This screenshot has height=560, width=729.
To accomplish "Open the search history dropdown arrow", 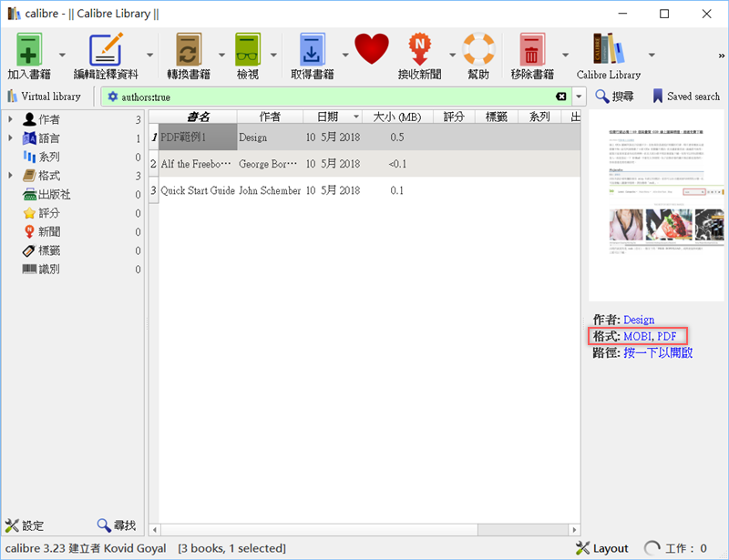I will [579, 97].
